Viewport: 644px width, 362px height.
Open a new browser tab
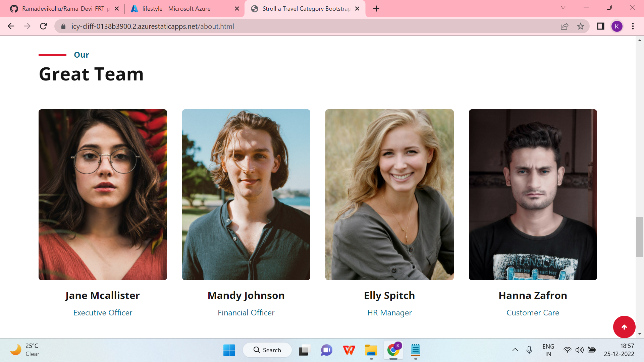tap(376, 9)
